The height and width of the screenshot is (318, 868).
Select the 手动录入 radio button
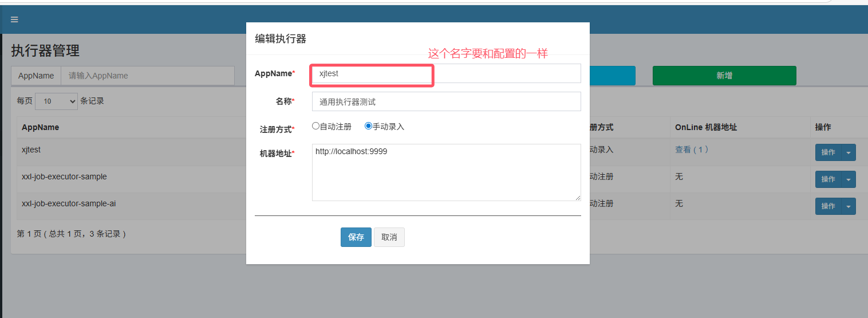pyautogui.click(x=368, y=126)
